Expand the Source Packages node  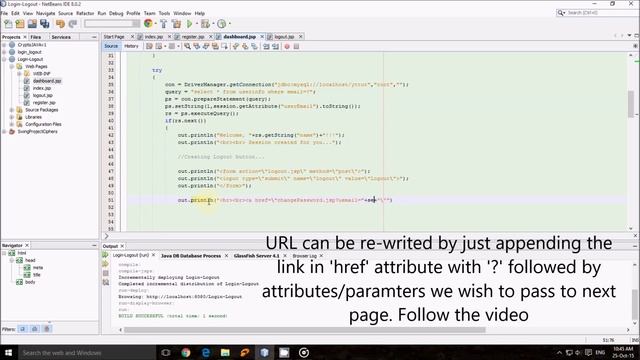pyautogui.click(x=12, y=110)
